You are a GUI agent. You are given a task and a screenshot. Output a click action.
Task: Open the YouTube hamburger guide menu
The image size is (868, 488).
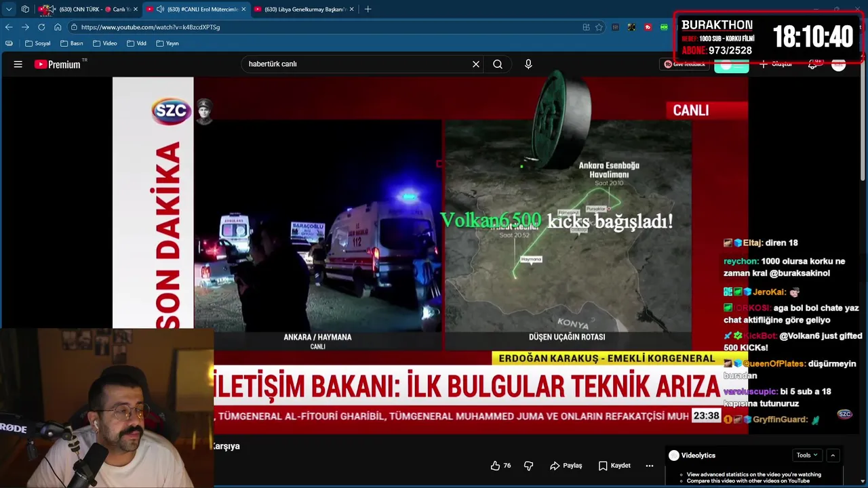tap(18, 64)
